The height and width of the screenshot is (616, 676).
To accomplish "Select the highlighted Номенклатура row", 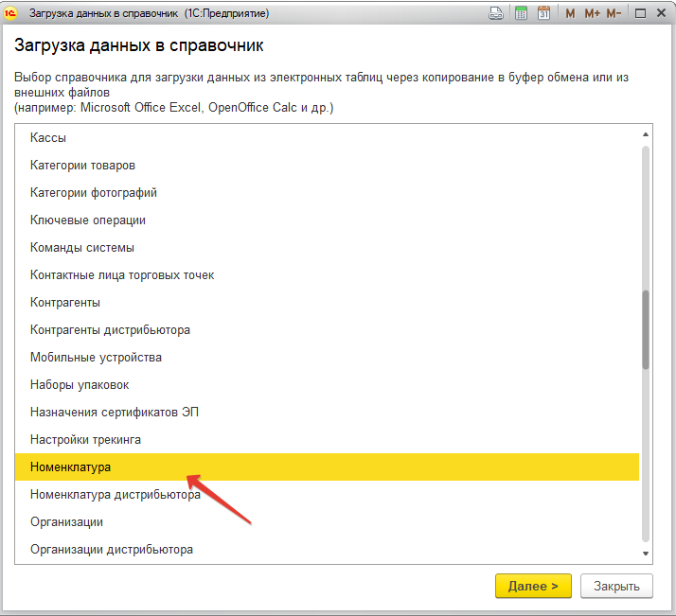I will pyautogui.click(x=327, y=466).
